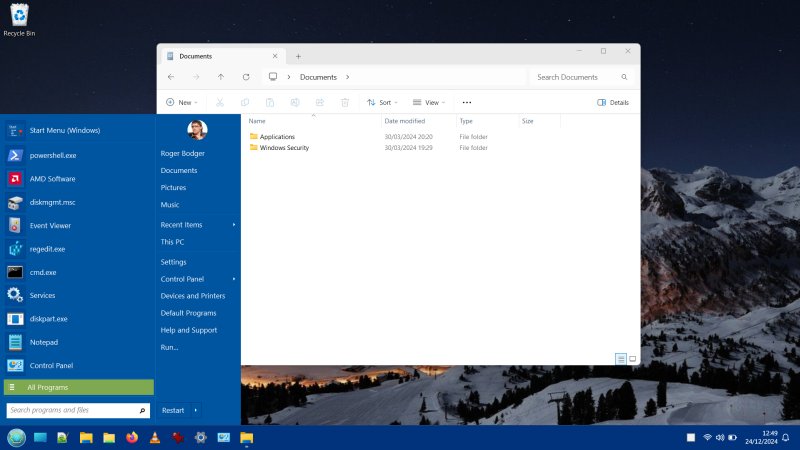The image size is (800, 450).
Task: Switch to the large thumbnails view toggle
Action: coord(632,358)
